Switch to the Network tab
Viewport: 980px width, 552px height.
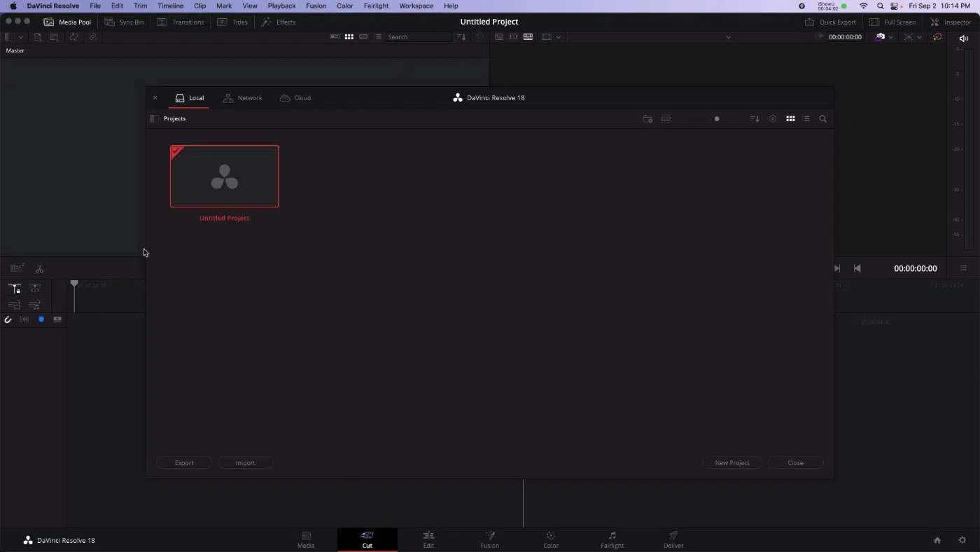point(242,98)
